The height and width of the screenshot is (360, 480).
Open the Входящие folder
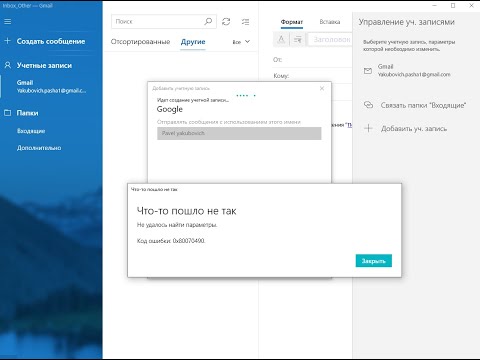tap(31, 131)
